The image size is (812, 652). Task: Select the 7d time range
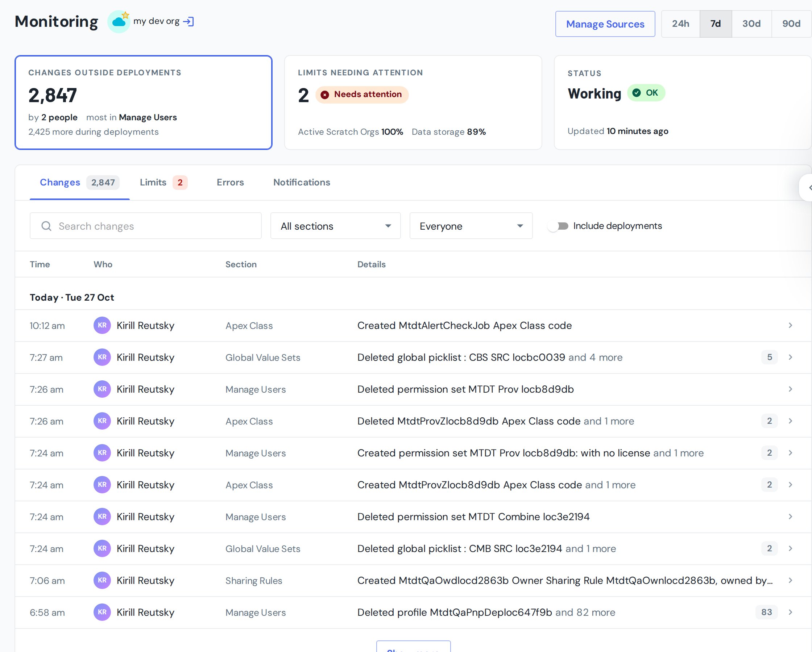(x=716, y=24)
